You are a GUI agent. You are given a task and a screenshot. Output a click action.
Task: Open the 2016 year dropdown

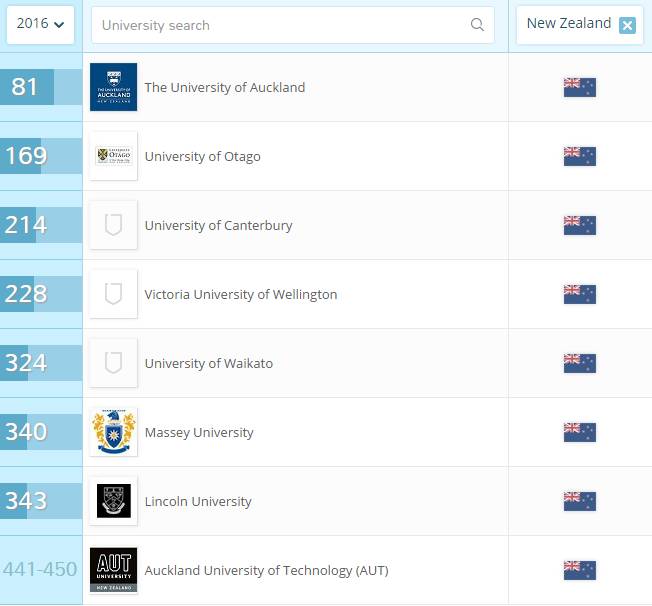[x=40, y=24]
